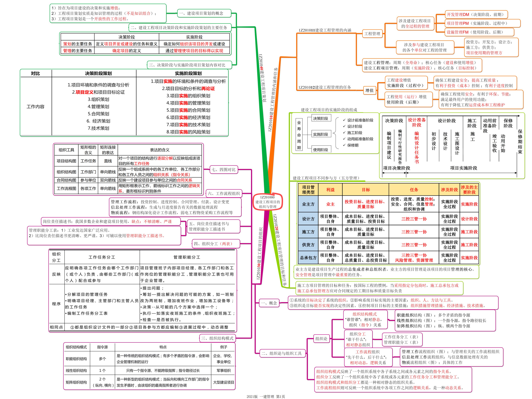Click the "工作内容" cell in comparison table
The height and width of the screenshot is (399, 532).
point(36,106)
